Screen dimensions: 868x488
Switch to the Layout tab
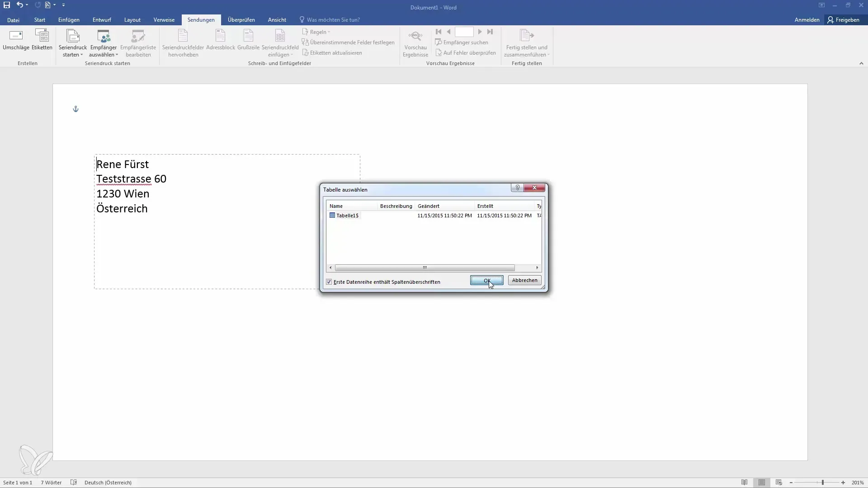[x=132, y=20]
